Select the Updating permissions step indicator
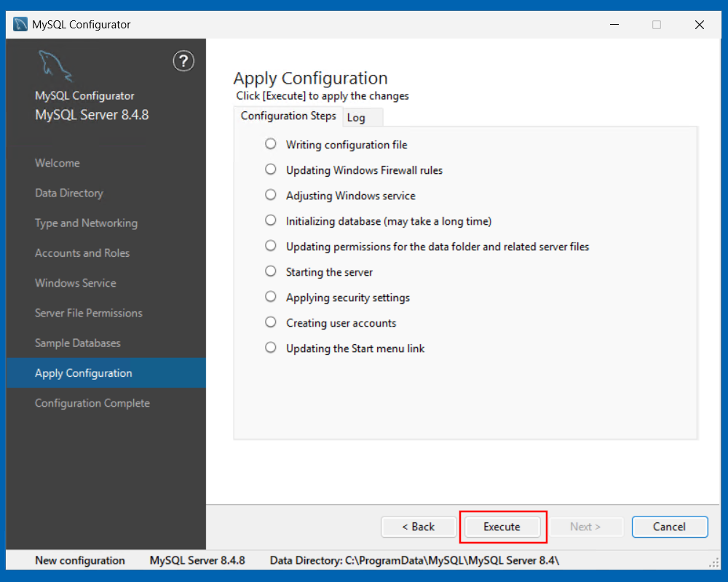 point(271,246)
